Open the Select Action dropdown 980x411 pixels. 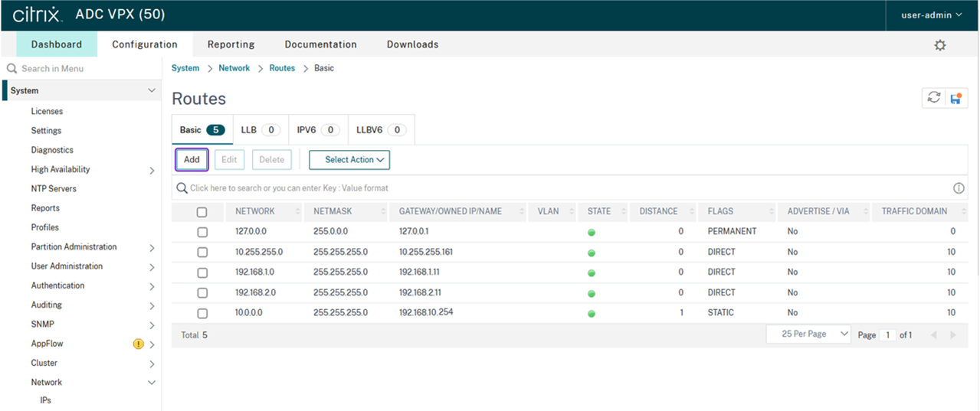pyautogui.click(x=349, y=160)
